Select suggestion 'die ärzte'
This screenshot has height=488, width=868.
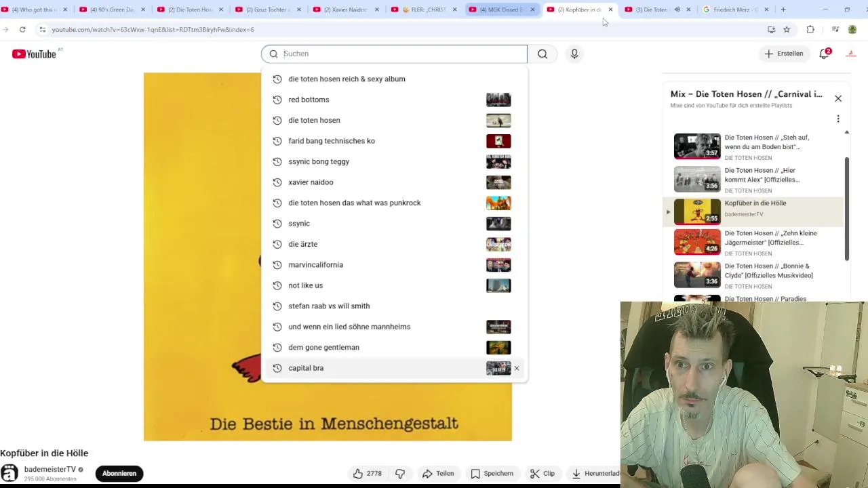[x=394, y=244]
